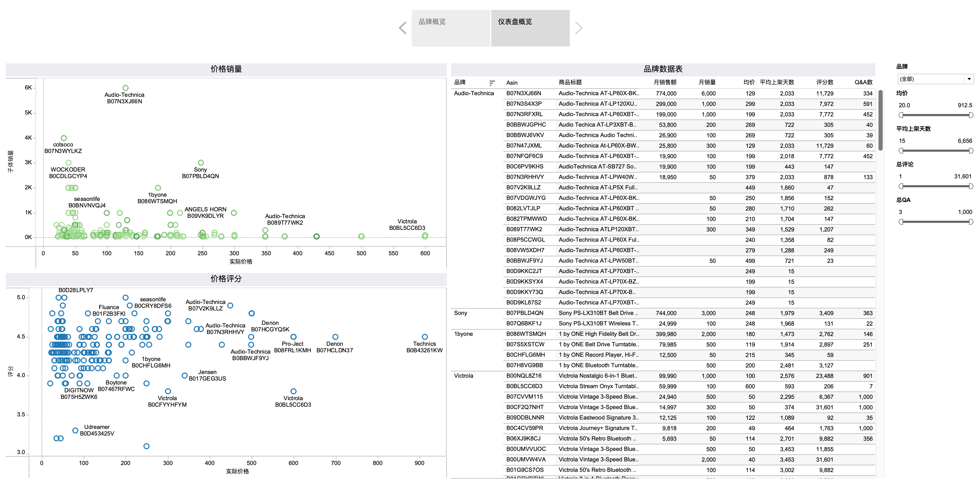This screenshot has height=487, width=980.
Task: Select the 评分数 column header
Action: click(825, 83)
